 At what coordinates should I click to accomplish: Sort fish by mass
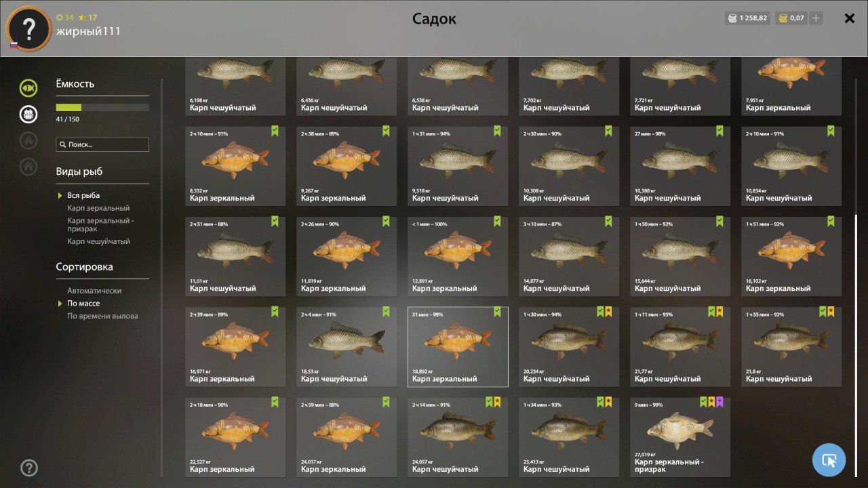[83, 303]
